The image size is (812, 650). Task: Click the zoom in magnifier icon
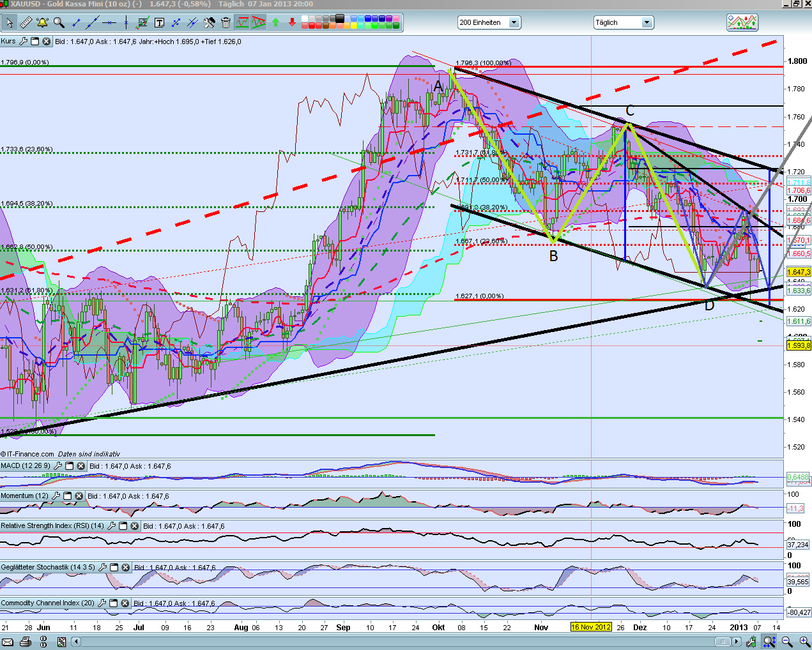point(804,642)
